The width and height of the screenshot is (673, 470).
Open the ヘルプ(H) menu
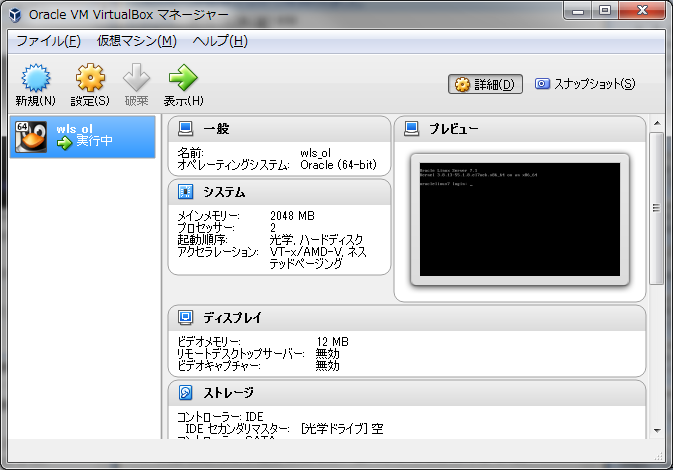point(220,41)
